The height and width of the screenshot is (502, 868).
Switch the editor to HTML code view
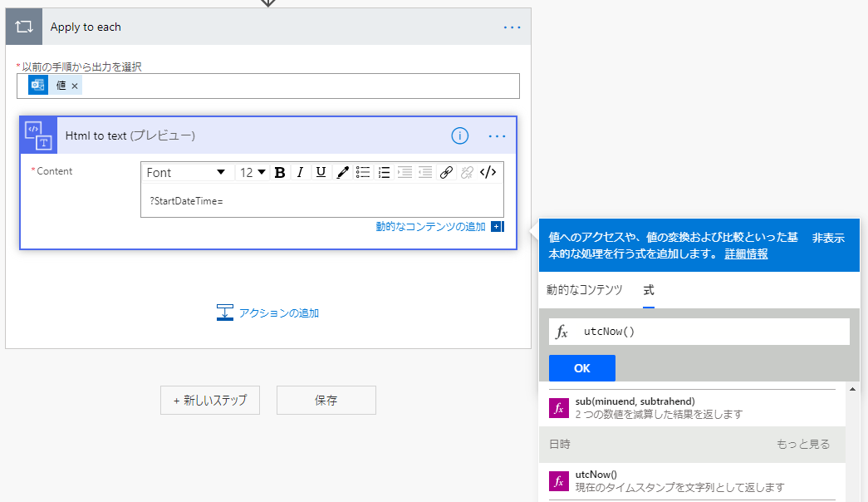(x=487, y=172)
